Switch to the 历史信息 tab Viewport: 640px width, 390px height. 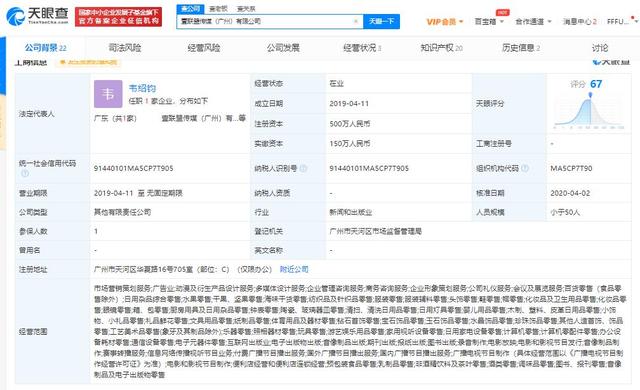521,48
